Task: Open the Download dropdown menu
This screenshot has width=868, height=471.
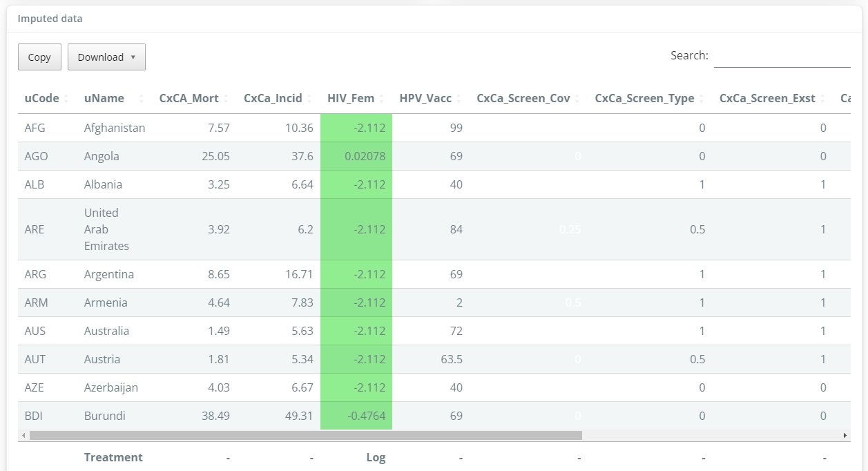Action: coord(106,57)
